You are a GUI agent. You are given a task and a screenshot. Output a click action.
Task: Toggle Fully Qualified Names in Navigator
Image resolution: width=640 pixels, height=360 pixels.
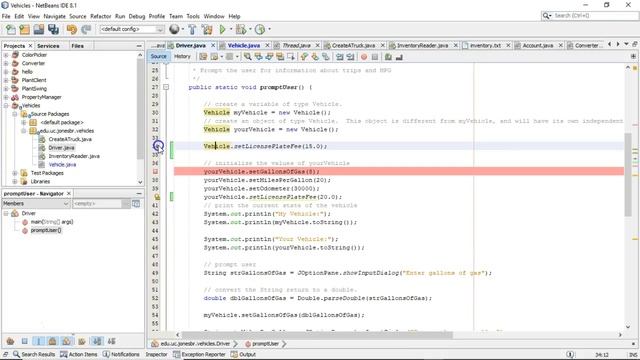tap(82, 341)
